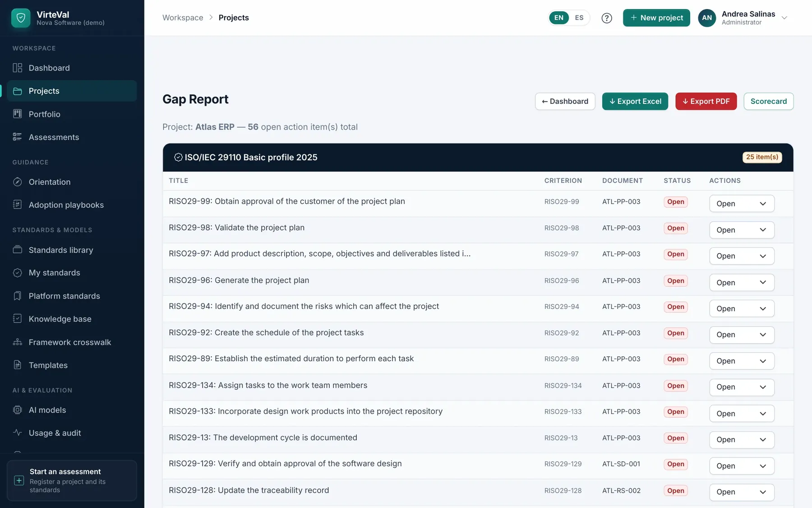Click the Usage & audit pulse icon
This screenshot has height=508, width=812.
(18, 433)
